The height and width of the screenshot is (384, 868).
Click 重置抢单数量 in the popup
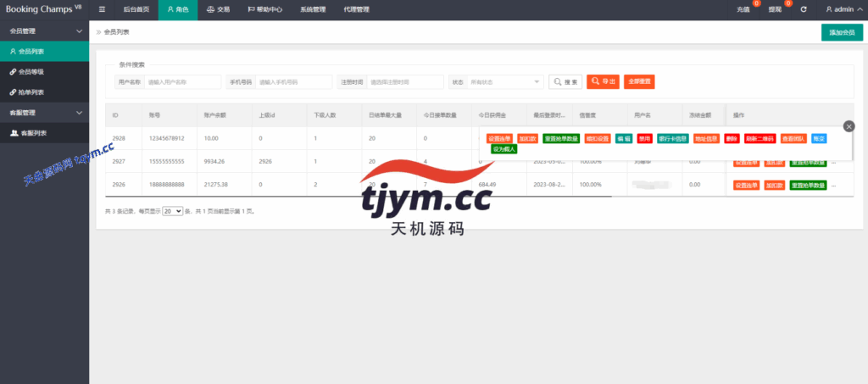click(x=561, y=139)
